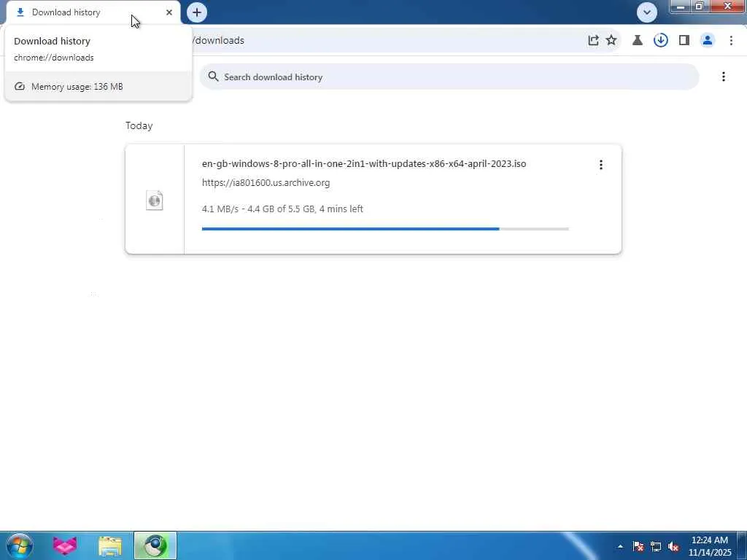The height and width of the screenshot is (560, 747).
Task: Open the profile avatar menu
Action: pyautogui.click(x=708, y=41)
